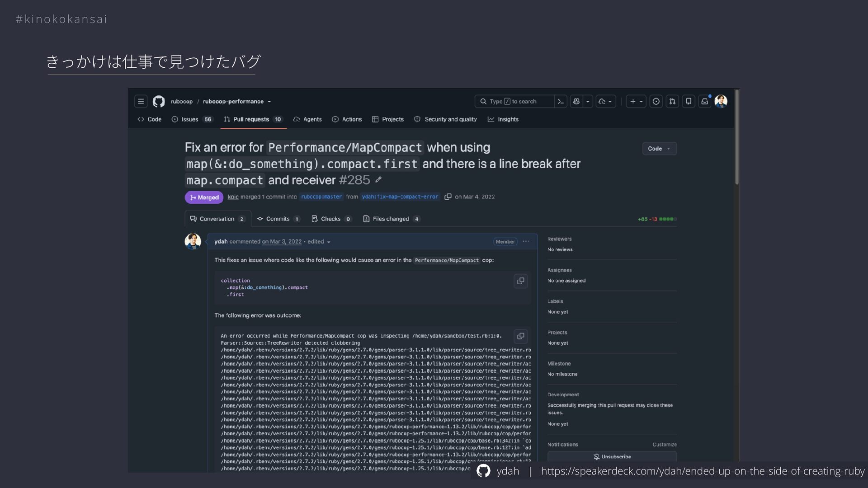Open the ydah:fix-map-compact-error branch link
The height and width of the screenshot is (488, 868).
pos(400,197)
